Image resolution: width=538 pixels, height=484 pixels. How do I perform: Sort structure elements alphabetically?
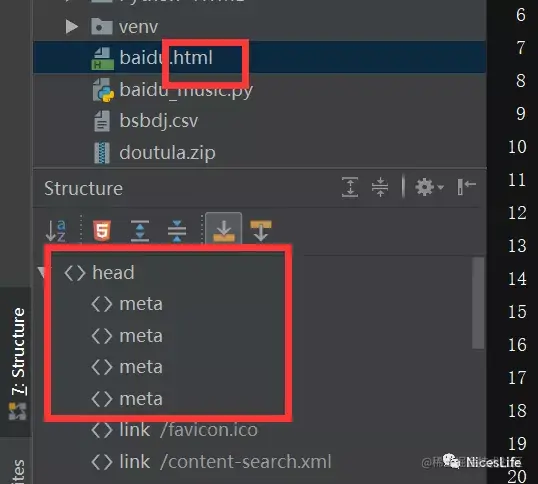(x=55, y=231)
